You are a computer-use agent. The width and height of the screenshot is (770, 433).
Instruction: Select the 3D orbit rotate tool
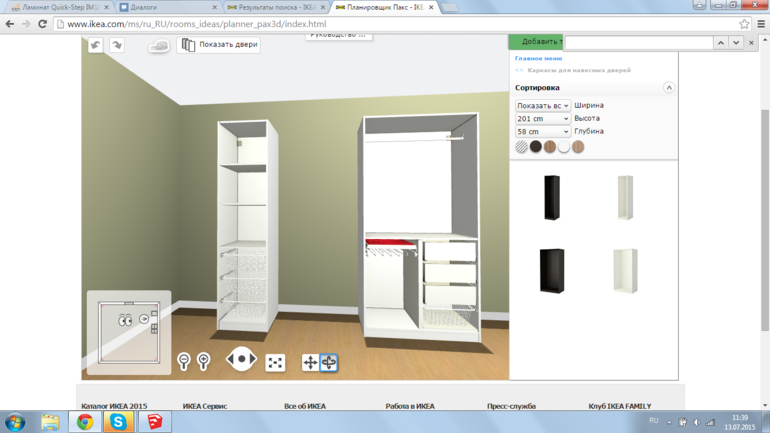pyautogui.click(x=329, y=362)
